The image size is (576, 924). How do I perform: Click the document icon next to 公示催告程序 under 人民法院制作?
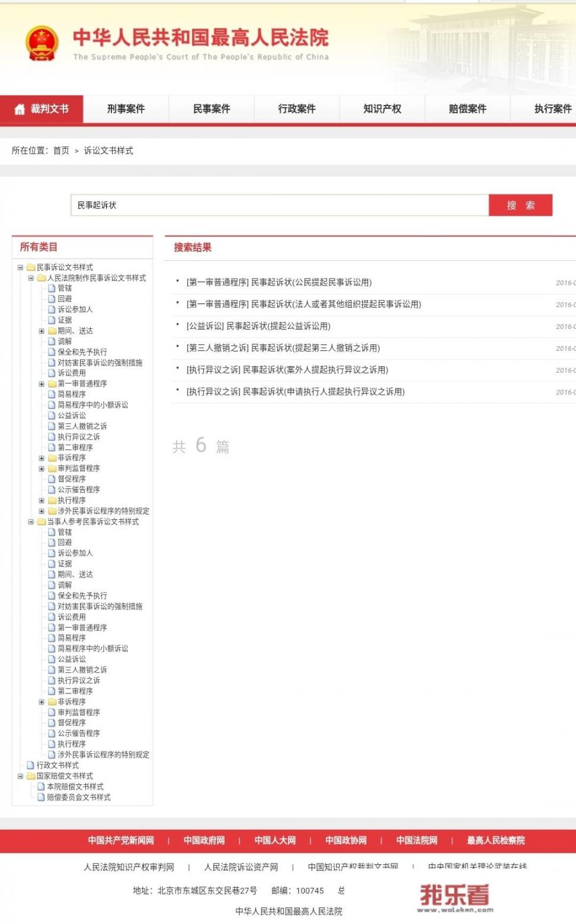coord(52,490)
